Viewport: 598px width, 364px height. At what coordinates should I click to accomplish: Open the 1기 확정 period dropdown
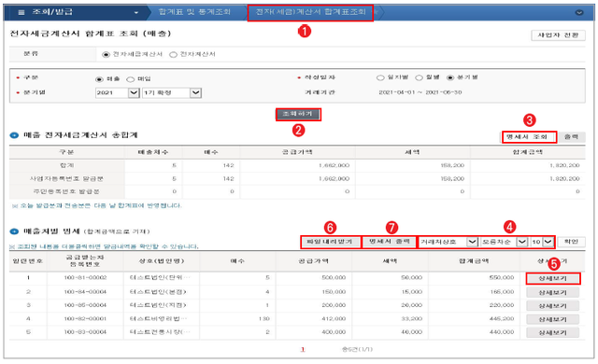172,92
